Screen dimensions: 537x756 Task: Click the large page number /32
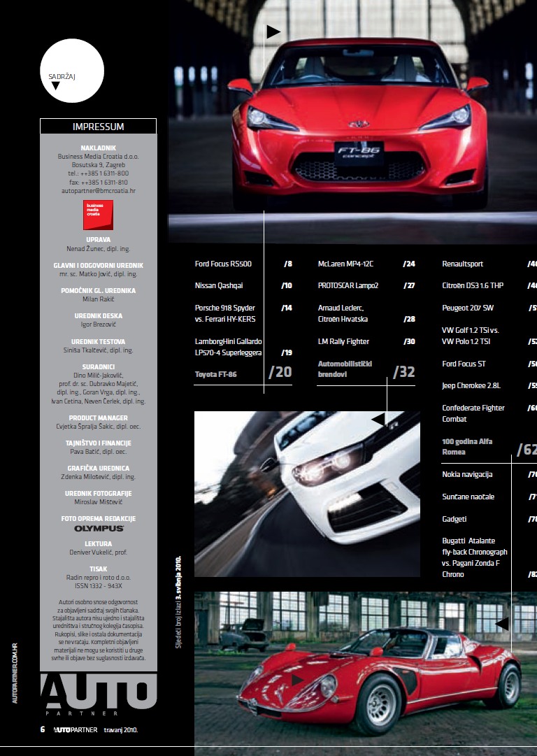point(404,372)
